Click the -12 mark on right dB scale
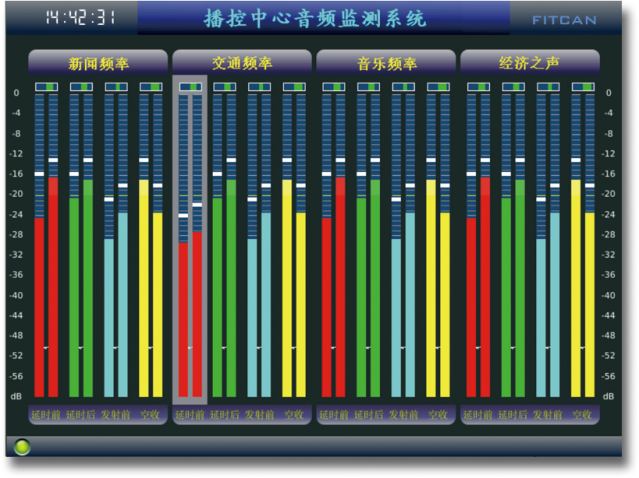Image resolution: width=639 pixels, height=478 pixels. pyautogui.click(x=608, y=154)
